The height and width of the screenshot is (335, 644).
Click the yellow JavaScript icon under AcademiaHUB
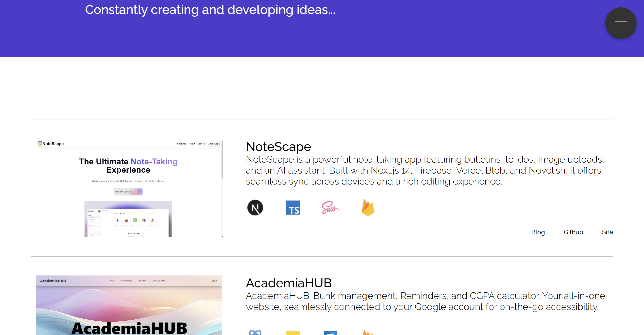click(293, 333)
